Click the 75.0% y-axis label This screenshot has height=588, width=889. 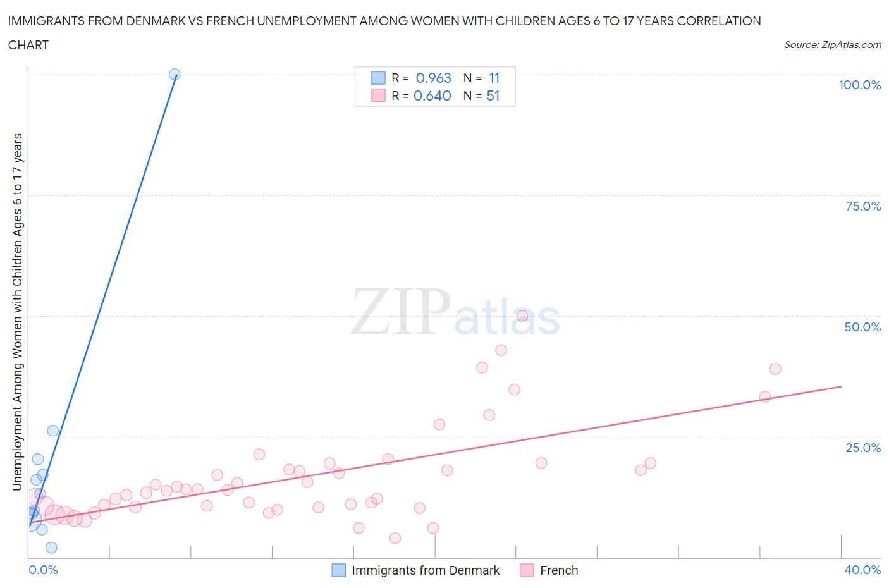[x=863, y=206]
